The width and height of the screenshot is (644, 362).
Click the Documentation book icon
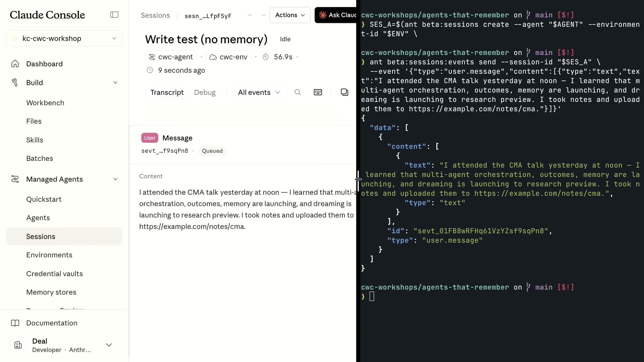15,323
